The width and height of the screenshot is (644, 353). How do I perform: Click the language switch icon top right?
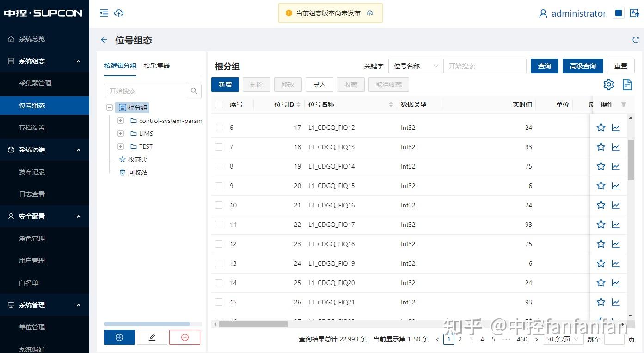tap(634, 13)
